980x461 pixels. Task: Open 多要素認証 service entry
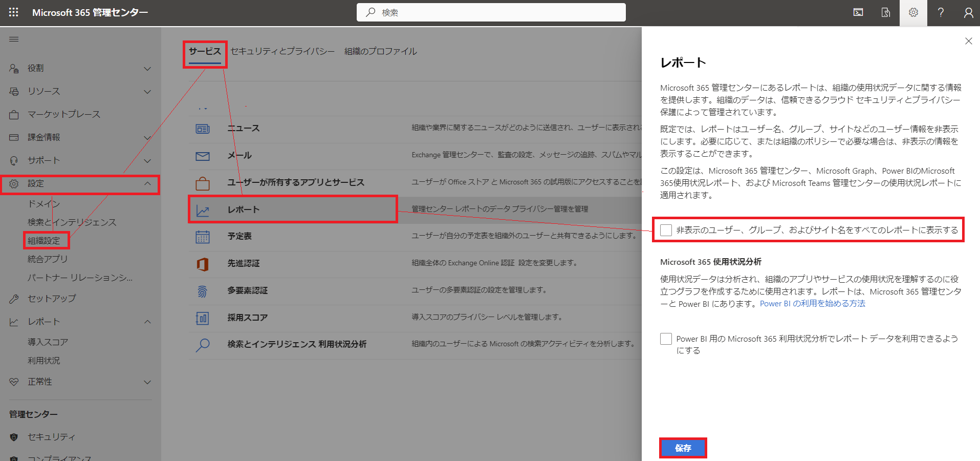[x=248, y=290]
